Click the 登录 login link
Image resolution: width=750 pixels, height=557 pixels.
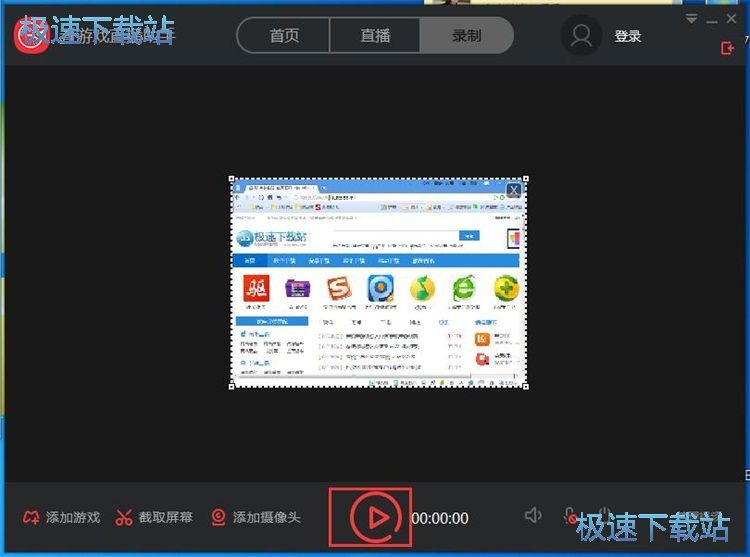coord(628,36)
